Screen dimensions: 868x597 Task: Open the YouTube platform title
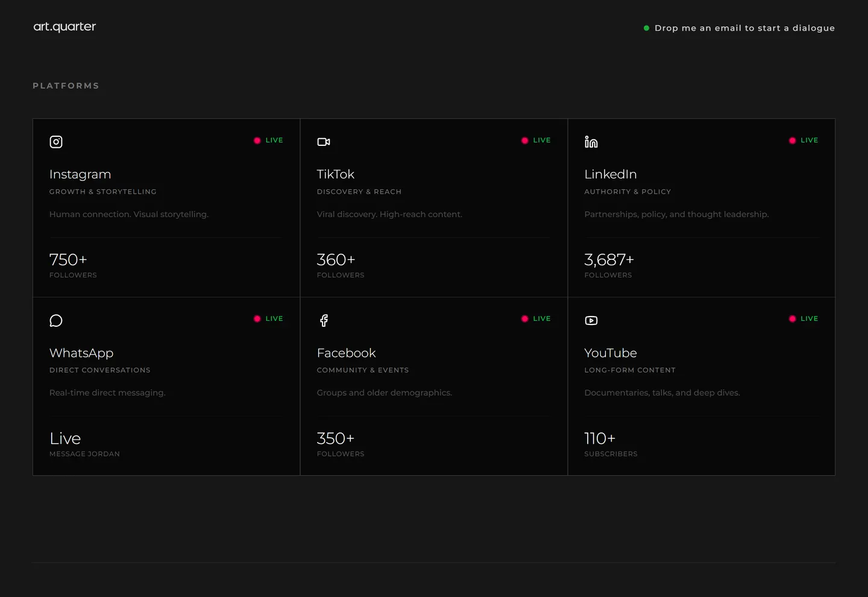coord(611,353)
